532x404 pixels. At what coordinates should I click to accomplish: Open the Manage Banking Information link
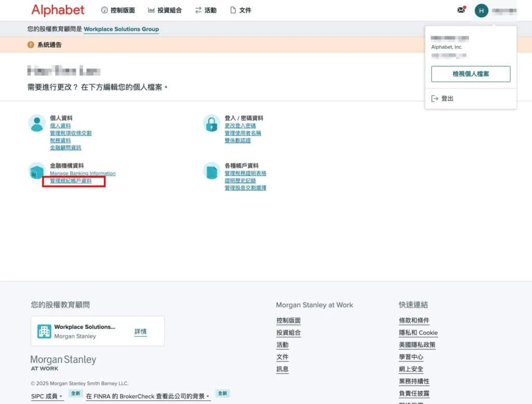pyautogui.click(x=83, y=173)
